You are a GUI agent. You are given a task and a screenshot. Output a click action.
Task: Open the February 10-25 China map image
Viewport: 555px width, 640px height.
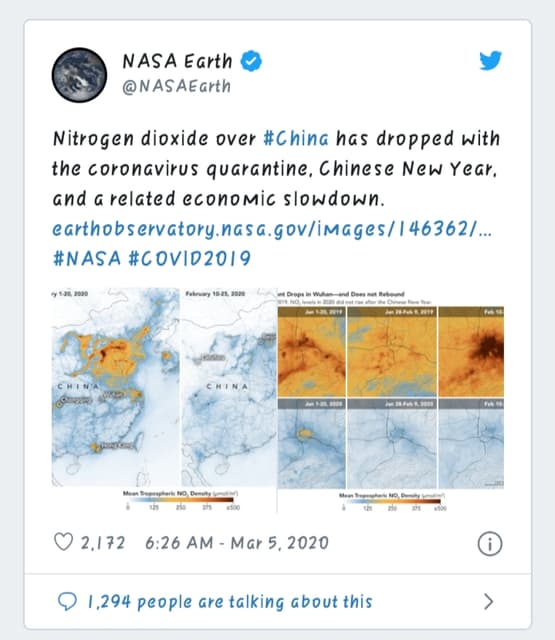click(229, 387)
